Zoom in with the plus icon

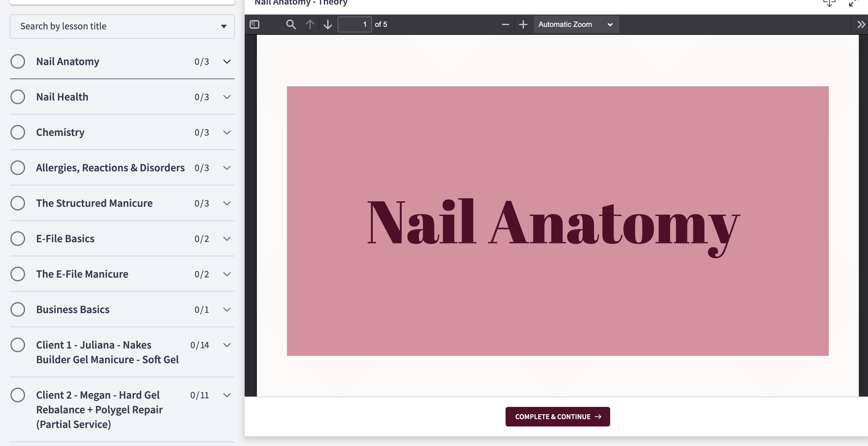pyautogui.click(x=523, y=24)
